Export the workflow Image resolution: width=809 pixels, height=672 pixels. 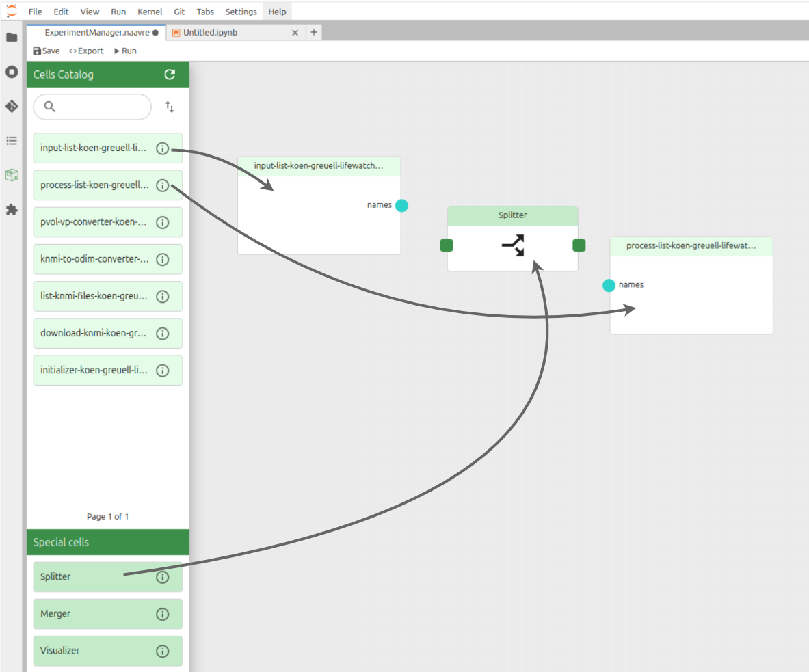(x=86, y=51)
